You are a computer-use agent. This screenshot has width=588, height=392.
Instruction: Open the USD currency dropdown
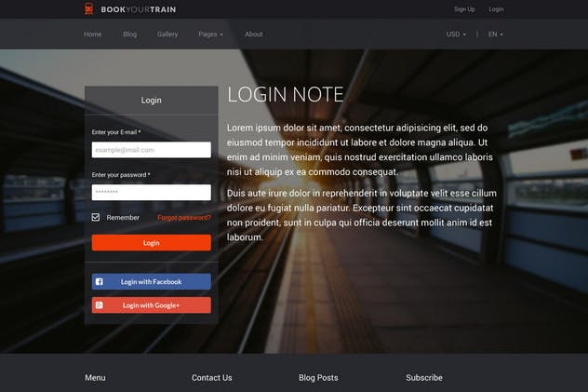pos(456,34)
